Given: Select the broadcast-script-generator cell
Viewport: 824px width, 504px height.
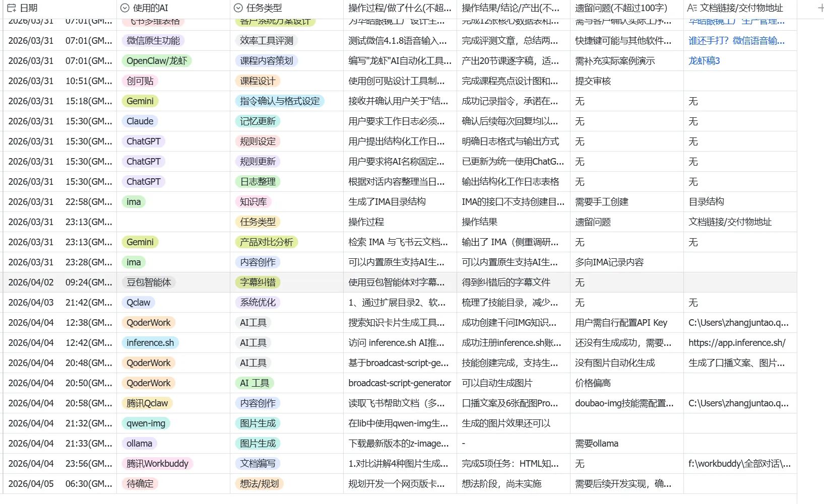Looking at the screenshot, I should click(400, 383).
